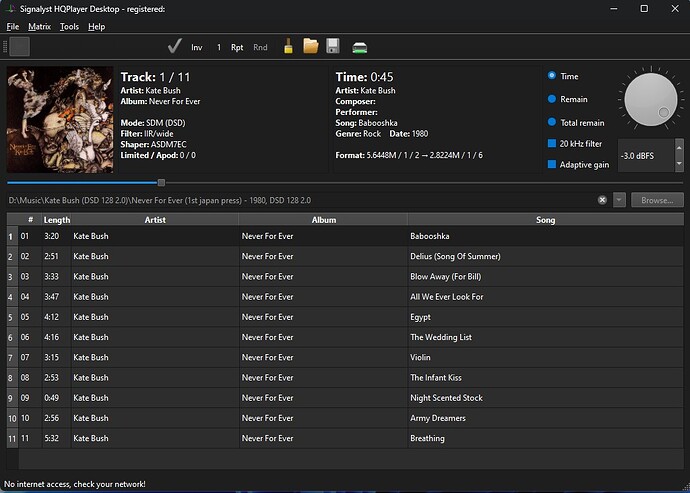
Task: Click the -3.0 dBFS volume field
Action: (x=646, y=156)
